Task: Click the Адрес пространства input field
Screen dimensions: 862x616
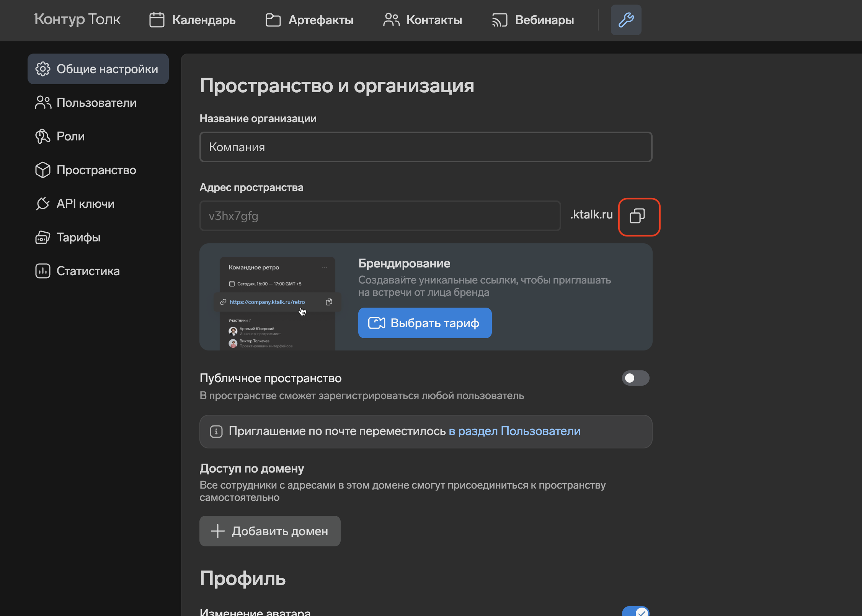Action: [x=380, y=216]
